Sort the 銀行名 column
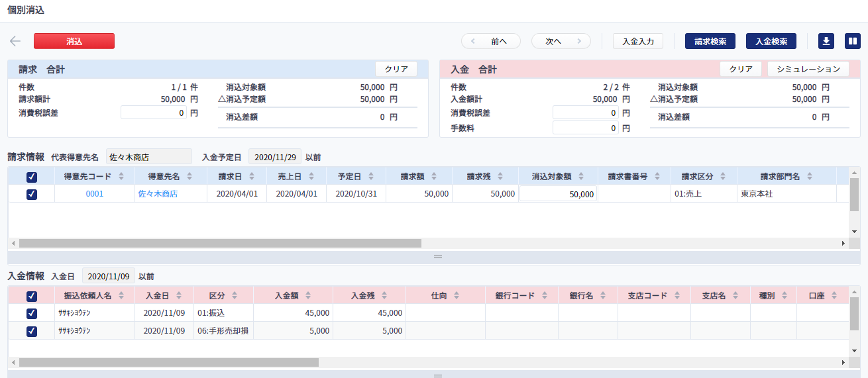This screenshot has width=868, height=378. pyautogui.click(x=603, y=296)
